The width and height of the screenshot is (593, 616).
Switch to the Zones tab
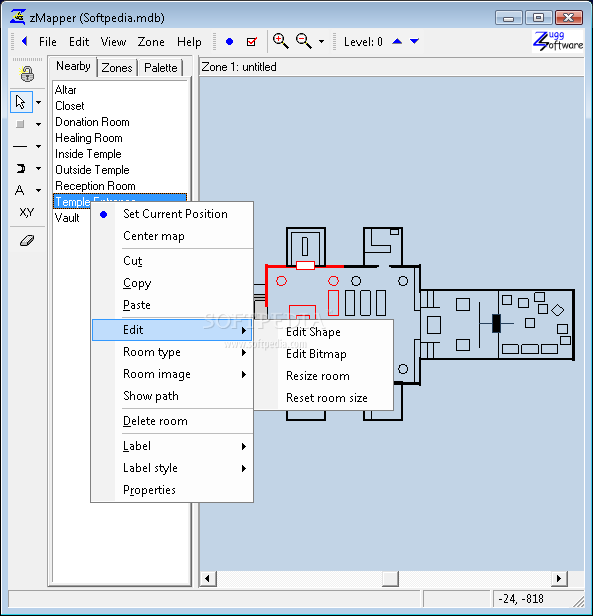click(117, 68)
